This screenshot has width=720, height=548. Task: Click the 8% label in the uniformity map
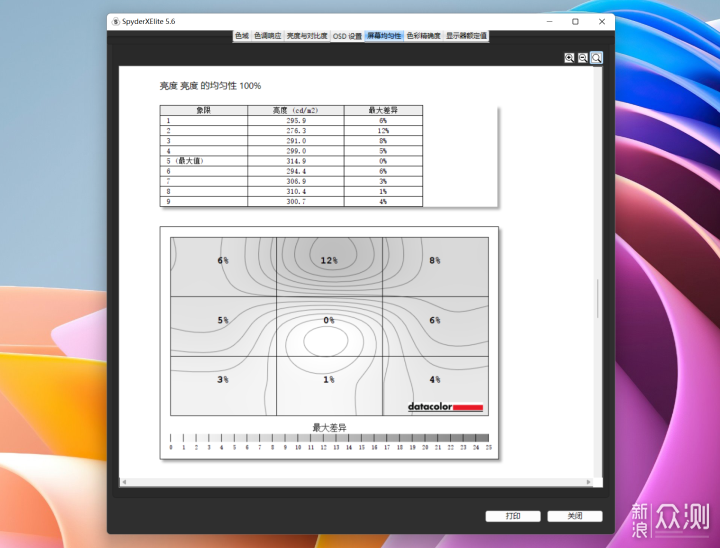point(435,260)
